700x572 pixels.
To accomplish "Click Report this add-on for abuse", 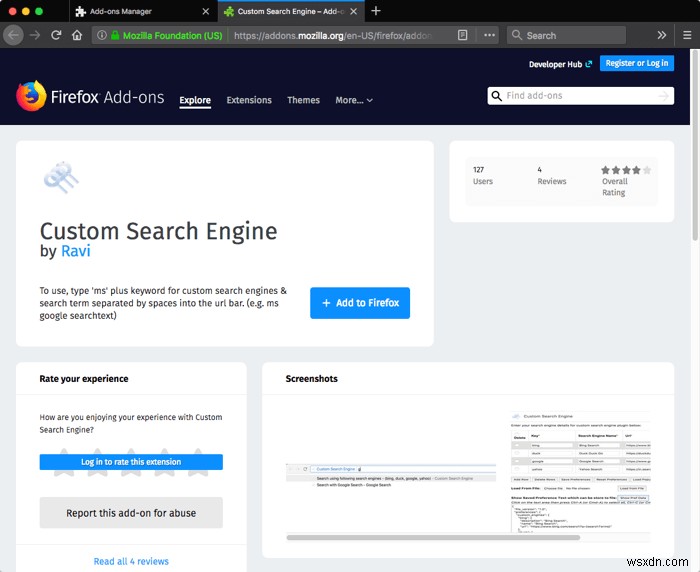I will click(131, 513).
